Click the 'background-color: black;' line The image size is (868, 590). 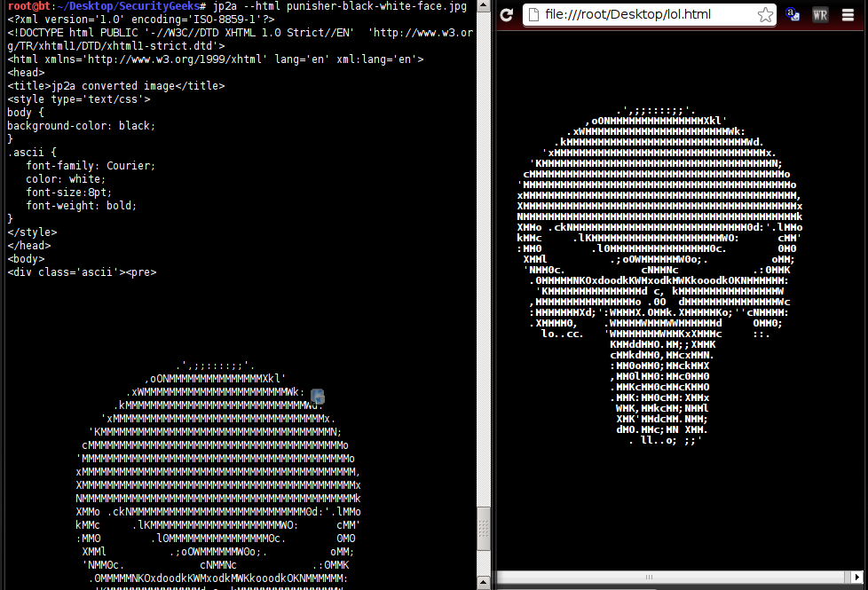pos(82,126)
